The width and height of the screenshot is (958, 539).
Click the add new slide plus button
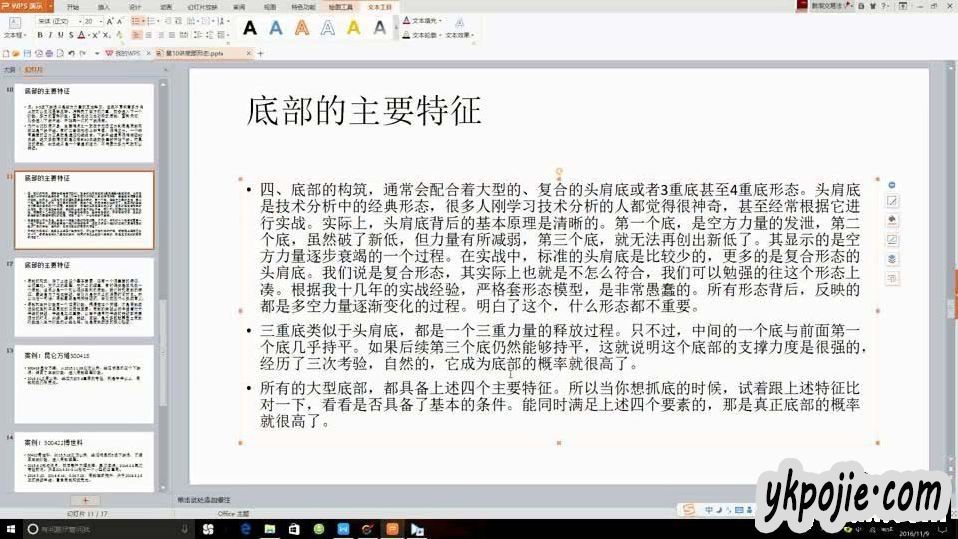point(85,499)
